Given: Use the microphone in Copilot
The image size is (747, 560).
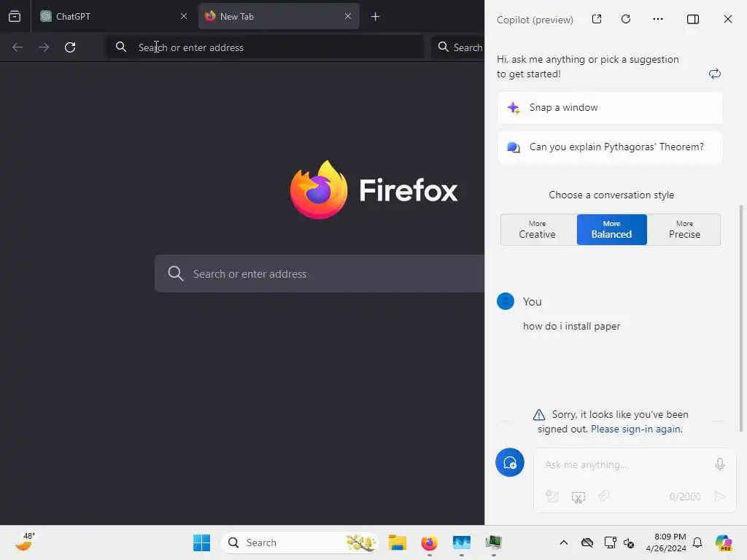Looking at the screenshot, I should [x=720, y=464].
